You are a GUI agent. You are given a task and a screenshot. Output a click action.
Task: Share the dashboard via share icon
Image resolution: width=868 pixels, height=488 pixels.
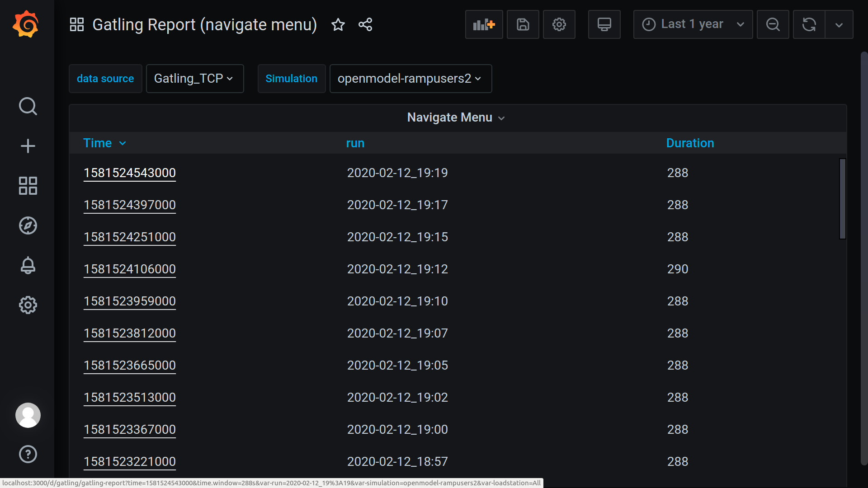pos(365,24)
